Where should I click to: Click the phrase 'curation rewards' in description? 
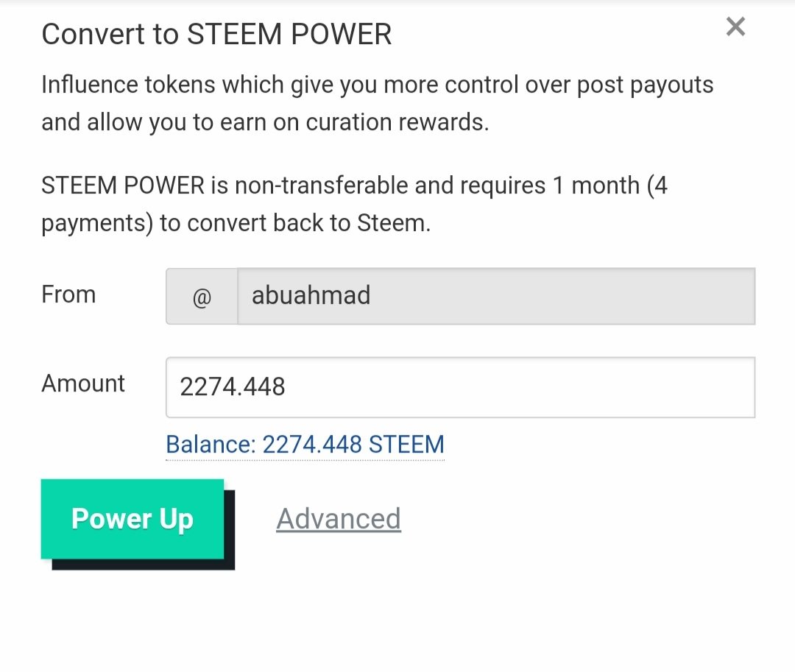397,123
